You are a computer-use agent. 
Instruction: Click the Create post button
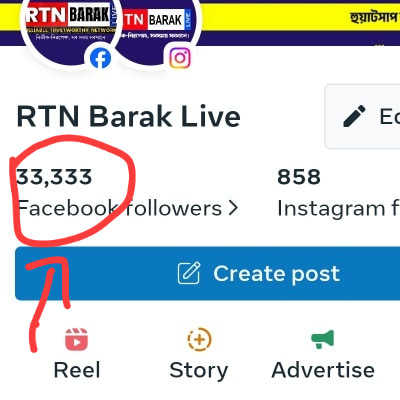pyautogui.click(x=207, y=273)
